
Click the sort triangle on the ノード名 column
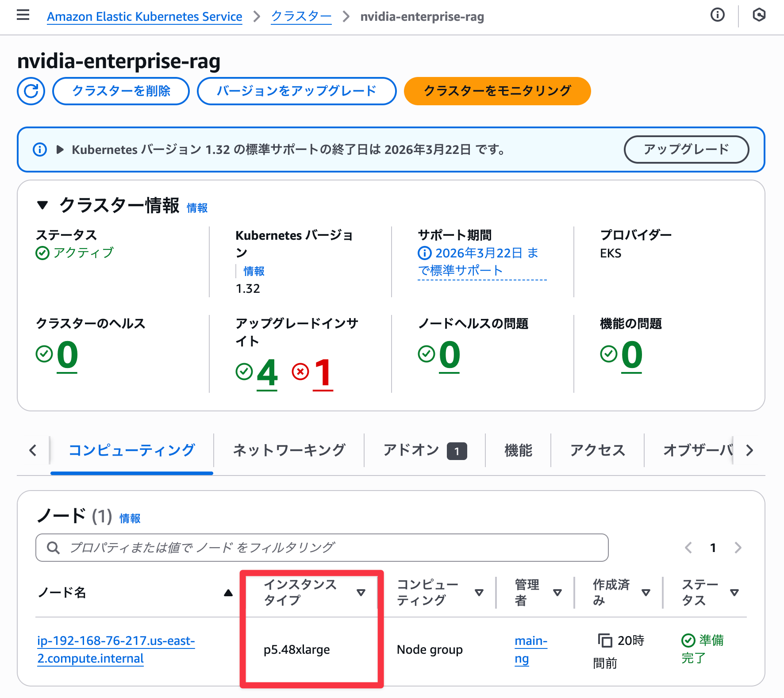(228, 592)
